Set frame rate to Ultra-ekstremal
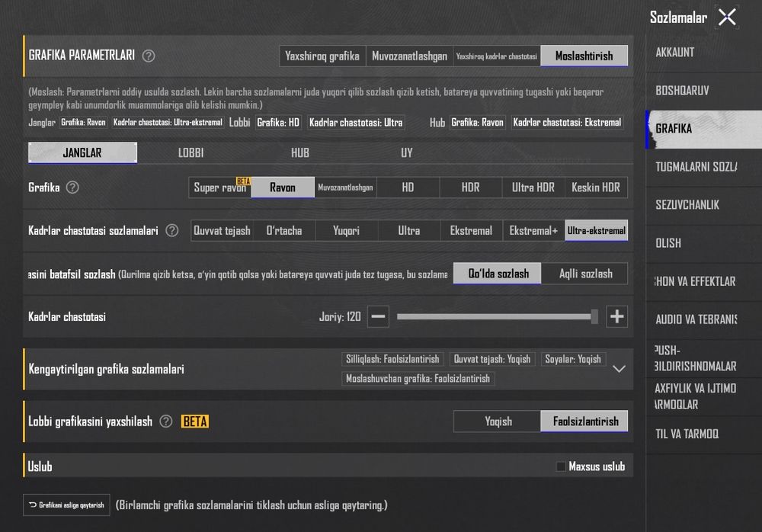 pyautogui.click(x=597, y=230)
